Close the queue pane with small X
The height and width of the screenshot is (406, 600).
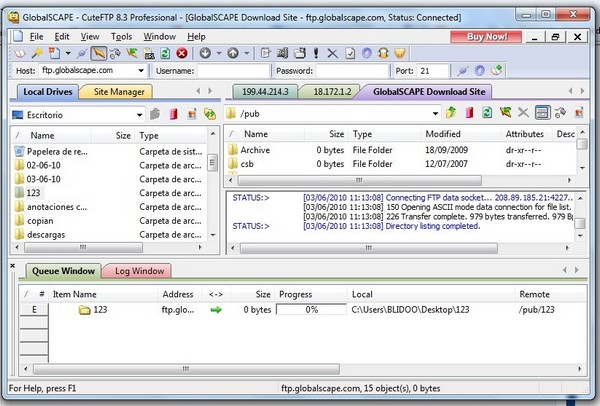click(x=13, y=265)
